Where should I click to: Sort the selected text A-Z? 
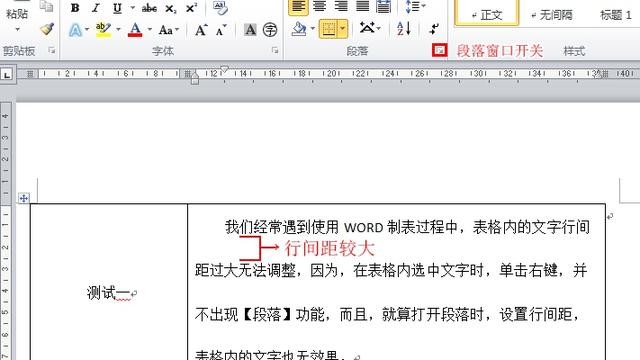(404, 29)
